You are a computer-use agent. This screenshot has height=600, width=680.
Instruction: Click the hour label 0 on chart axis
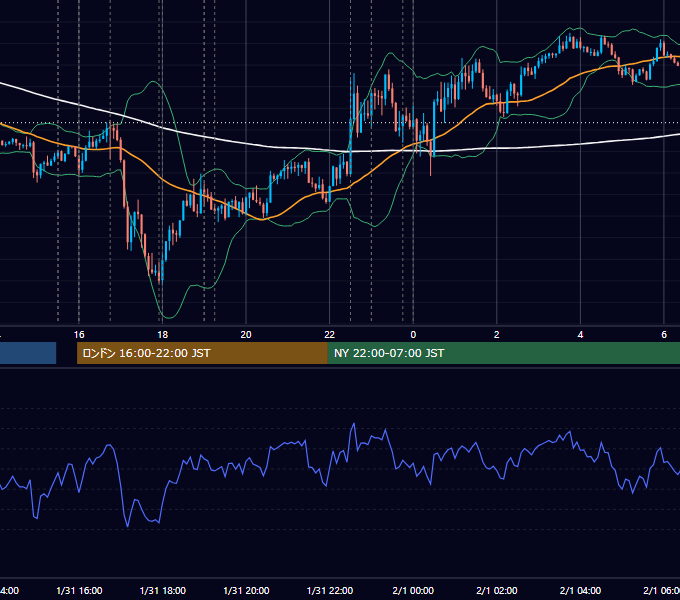[x=413, y=335]
